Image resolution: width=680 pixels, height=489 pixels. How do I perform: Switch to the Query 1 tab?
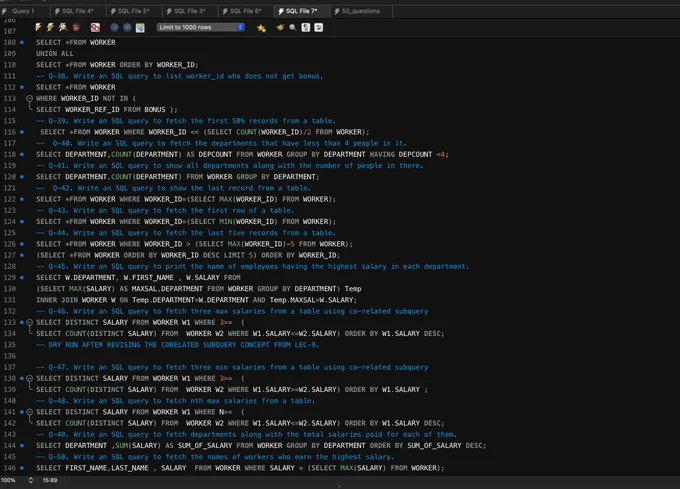tap(23, 11)
